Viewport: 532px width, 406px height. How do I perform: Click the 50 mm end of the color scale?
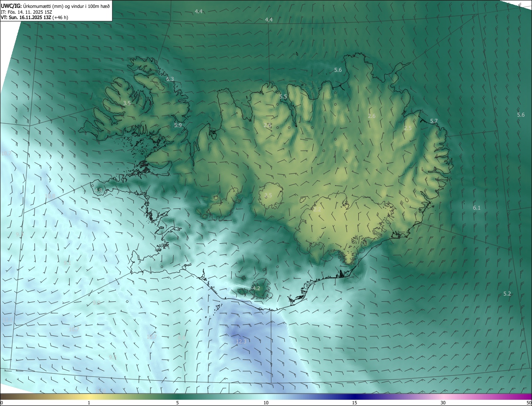pyautogui.click(x=529, y=403)
